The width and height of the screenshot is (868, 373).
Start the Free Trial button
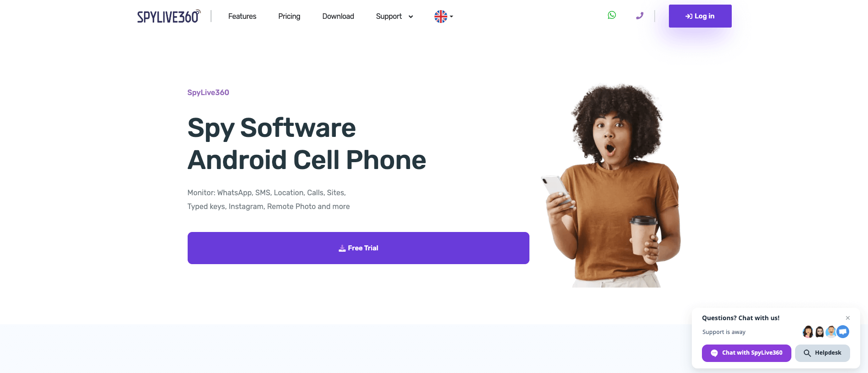[x=358, y=248]
